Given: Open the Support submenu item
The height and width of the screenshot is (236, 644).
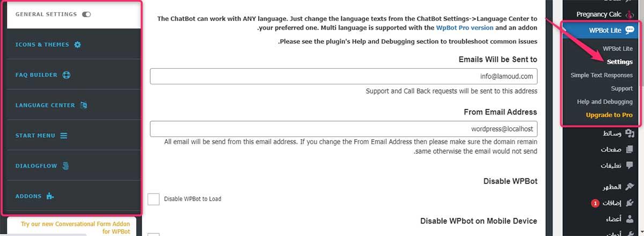Looking at the screenshot, I should point(621,88).
